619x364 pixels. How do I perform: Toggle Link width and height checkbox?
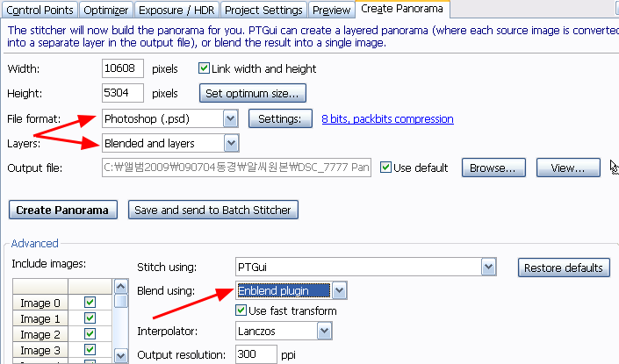pos(204,68)
